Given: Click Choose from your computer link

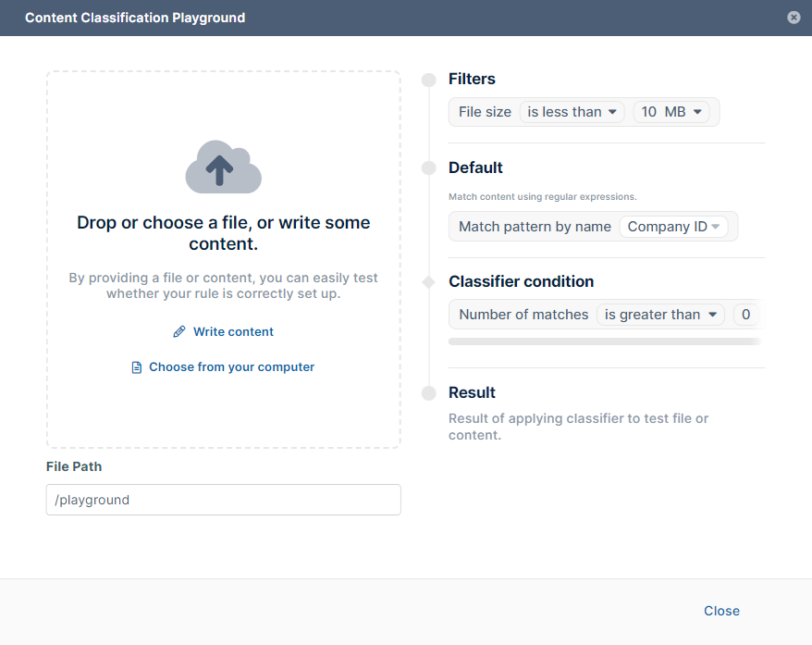Looking at the screenshot, I should [x=231, y=367].
